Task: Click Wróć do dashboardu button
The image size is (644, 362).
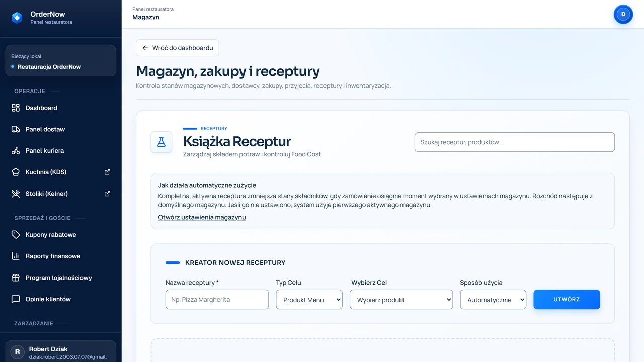Action: 178,48
